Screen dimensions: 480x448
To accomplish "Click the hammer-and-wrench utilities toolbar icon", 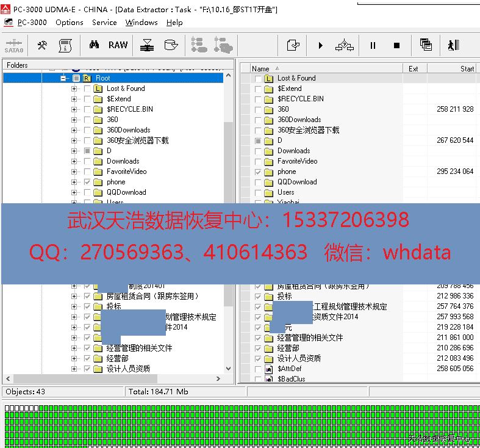I will pyautogui.click(x=42, y=45).
